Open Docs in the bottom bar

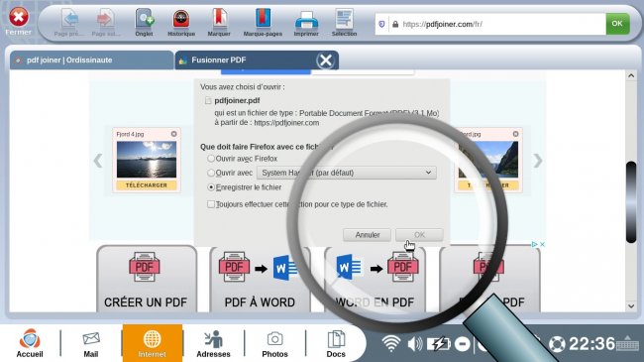click(x=336, y=344)
